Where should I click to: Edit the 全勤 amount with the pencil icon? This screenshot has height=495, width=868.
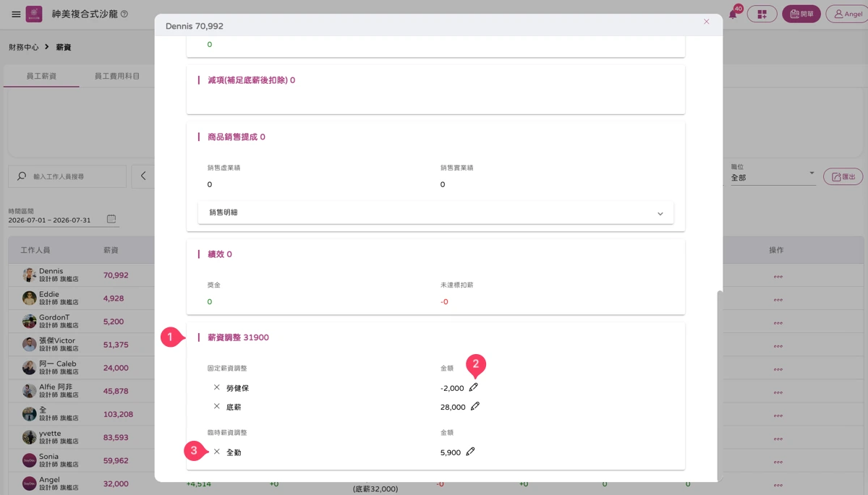pyautogui.click(x=470, y=452)
